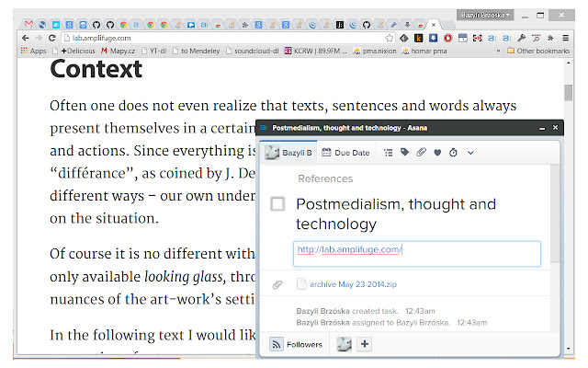Click the Postmedialism task title

click(x=395, y=213)
